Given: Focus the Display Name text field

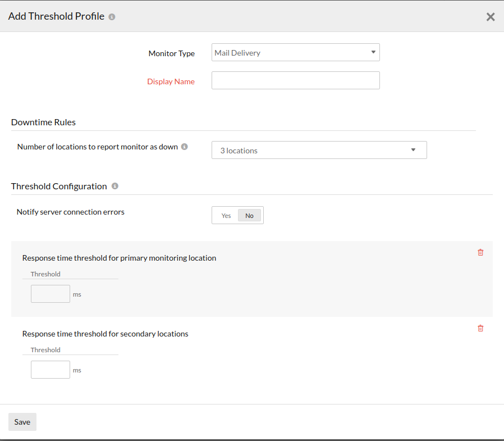Looking at the screenshot, I should tap(295, 80).
